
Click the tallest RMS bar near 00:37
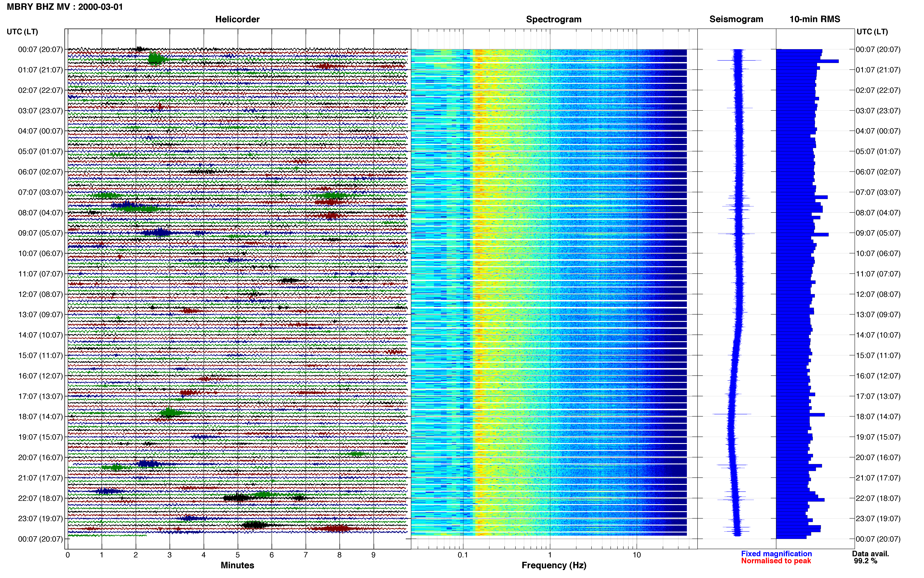coord(807,61)
